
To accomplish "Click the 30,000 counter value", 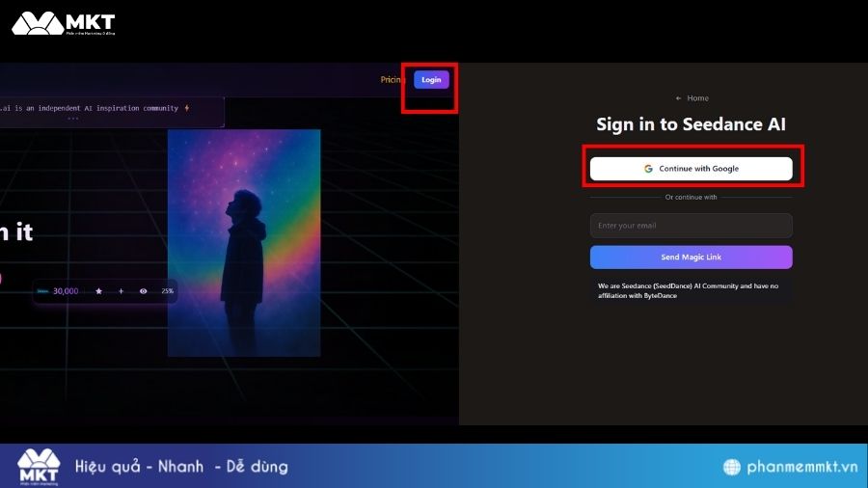I will tap(66, 291).
